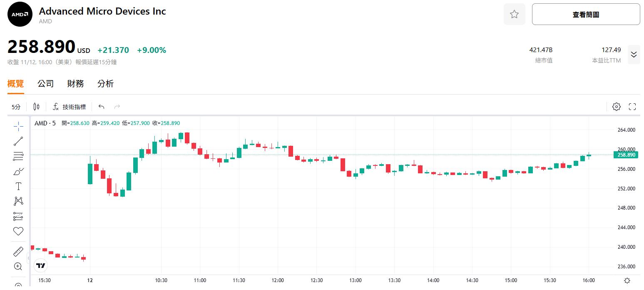Select the text annotation tool
Screen dimensions: 644x290
coord(18,186)
